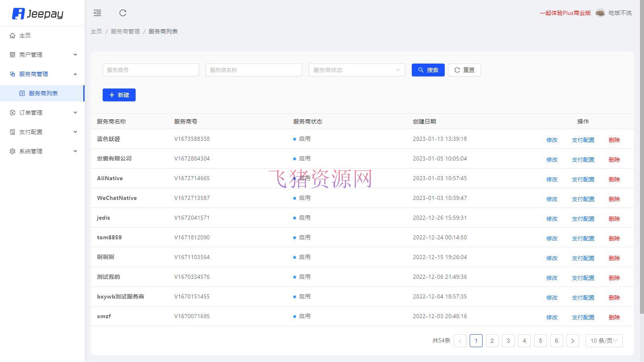Image resolution: width=644 pixels, height=362 pixels.
Task: Click the 商户管理 merchant management icon
Action: [x=12, y=54]
